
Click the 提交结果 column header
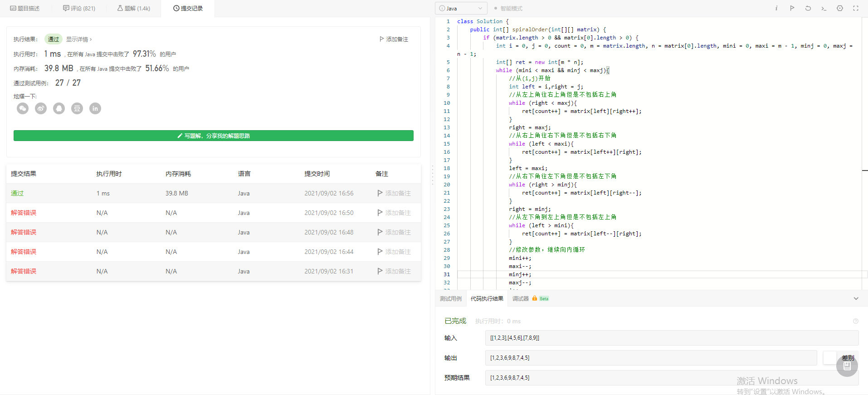click(24, 174)
